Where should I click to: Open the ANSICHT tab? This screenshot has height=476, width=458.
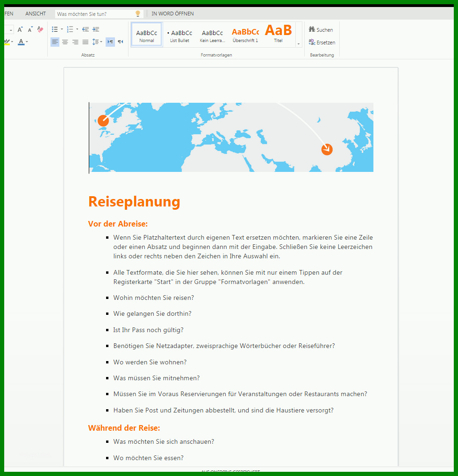click(x=36, y=14)
